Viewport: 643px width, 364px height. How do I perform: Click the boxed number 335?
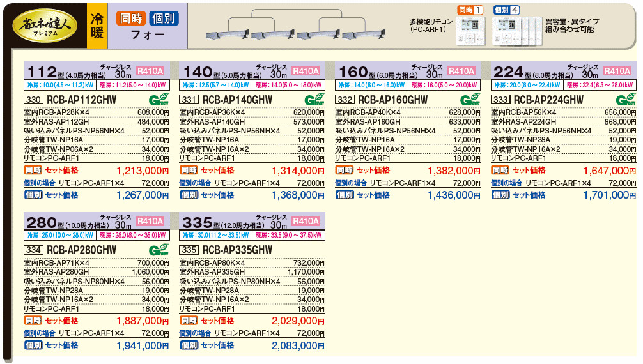point(189,250)
